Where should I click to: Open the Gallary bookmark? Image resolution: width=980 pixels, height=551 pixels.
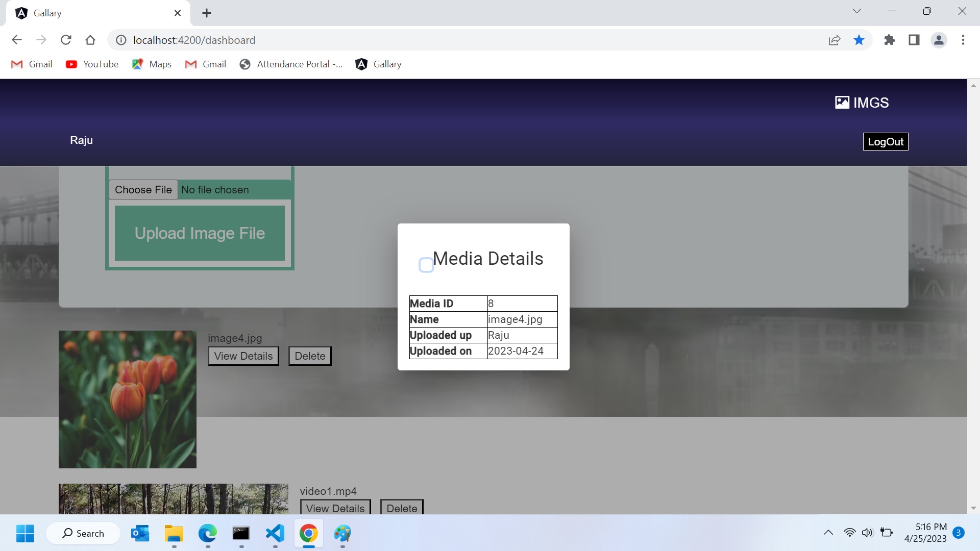pyautogui.click(x=379, y=64)
